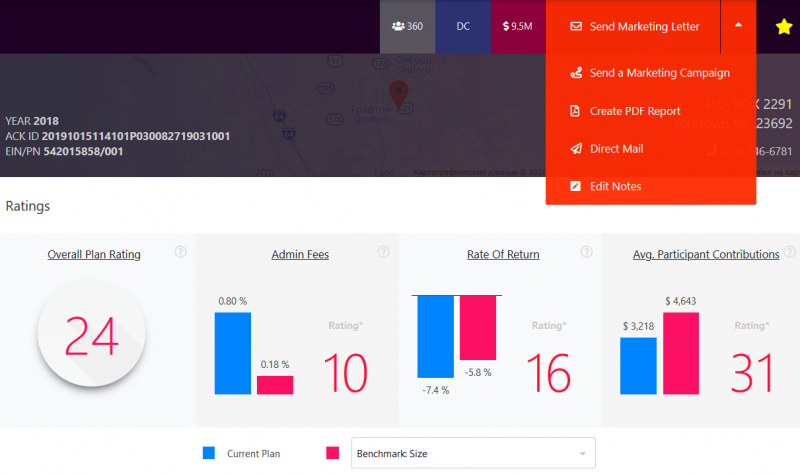Screen dimensions: 800x475
Task: Click the help icon beside Admin Fees
Action: tap(383, 252)
